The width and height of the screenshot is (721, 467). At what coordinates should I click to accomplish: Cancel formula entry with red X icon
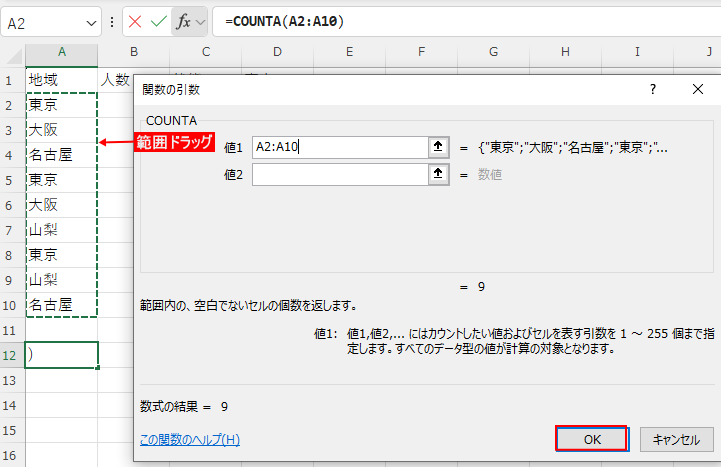(135, 22)
